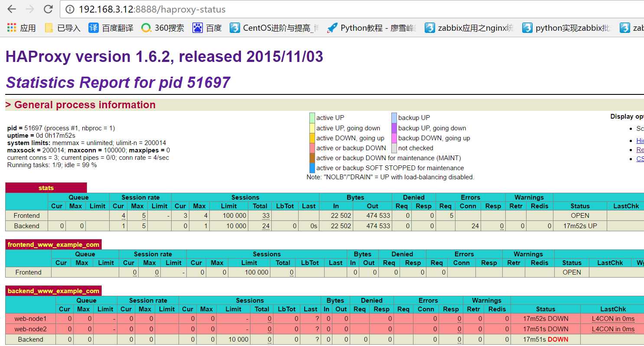Click the General process information heading
The width and height of the screenshot is (644, 346).
click(x=81, y=105)
